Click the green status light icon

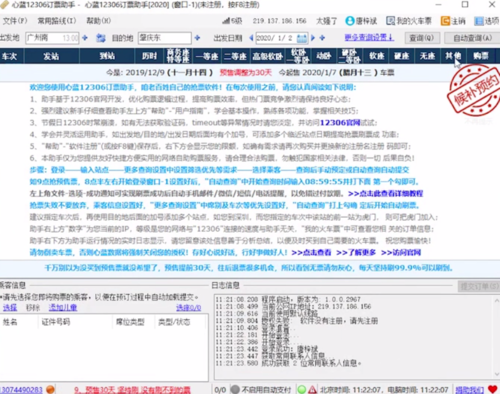click(x=302, y=389)
